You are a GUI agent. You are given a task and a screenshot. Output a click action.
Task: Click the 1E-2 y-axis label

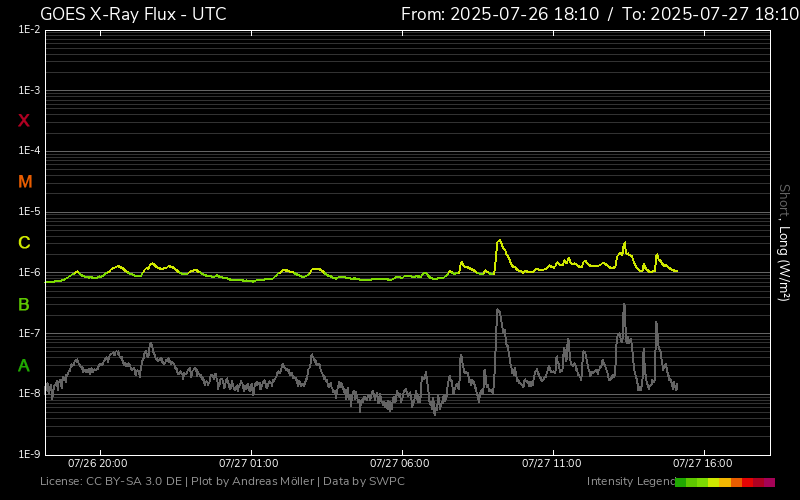tap(29, 30)
